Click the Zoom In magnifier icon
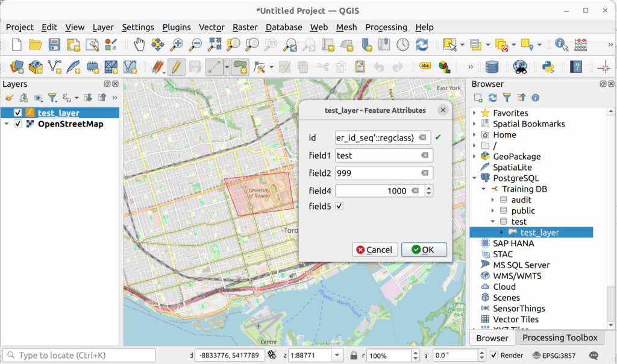This screenshot has height=364, width=617. pos(177,45)
